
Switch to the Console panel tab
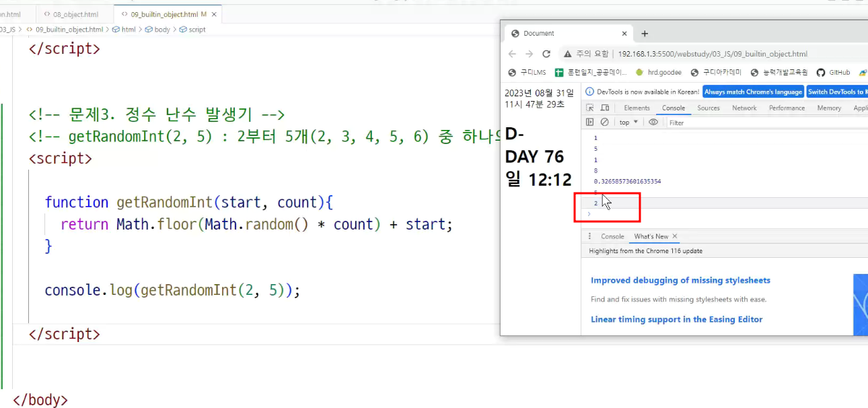(674, 108)
